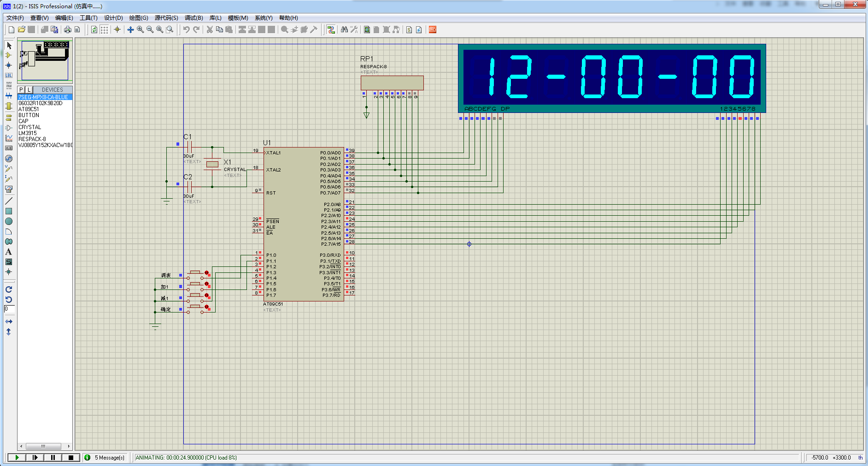Open a design with folder icon
The image size is (868, 466).
coord(22,29)
